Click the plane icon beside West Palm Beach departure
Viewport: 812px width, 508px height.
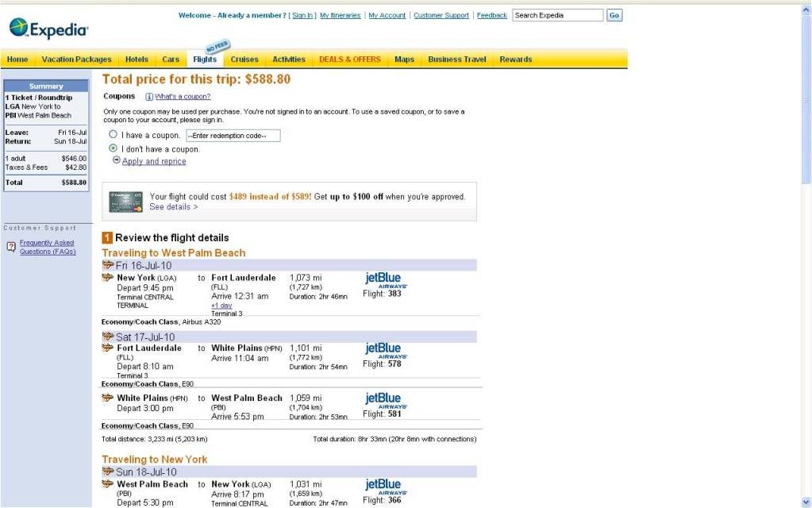pos(108,483)
